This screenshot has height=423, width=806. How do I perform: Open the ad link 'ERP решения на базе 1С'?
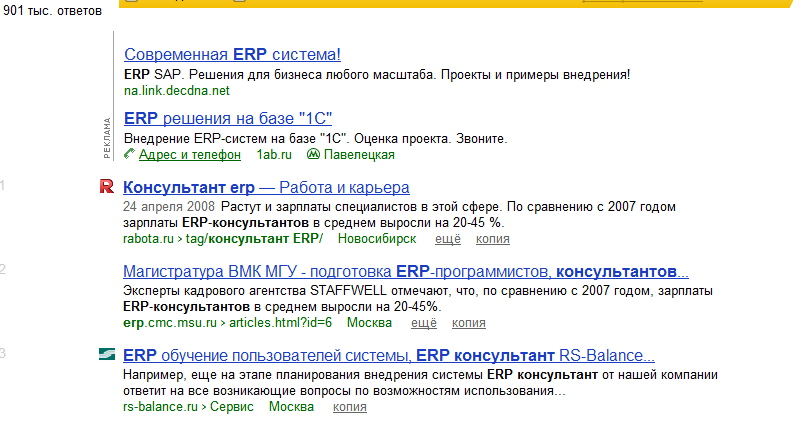[228, 118]
